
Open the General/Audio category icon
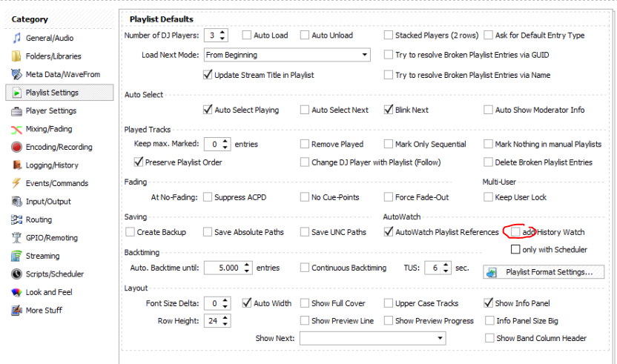coord(16,38)
